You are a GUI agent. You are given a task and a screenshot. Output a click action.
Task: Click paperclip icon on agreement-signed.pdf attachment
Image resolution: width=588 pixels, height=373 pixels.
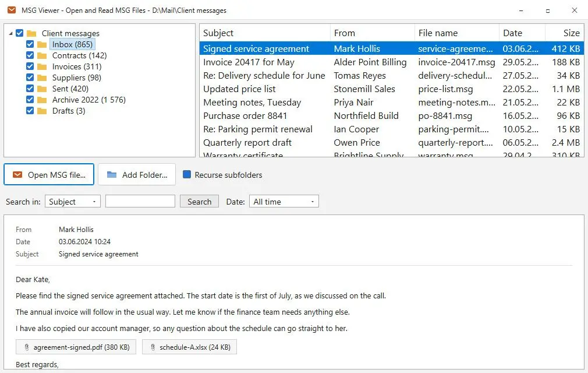tap(27, 347)
